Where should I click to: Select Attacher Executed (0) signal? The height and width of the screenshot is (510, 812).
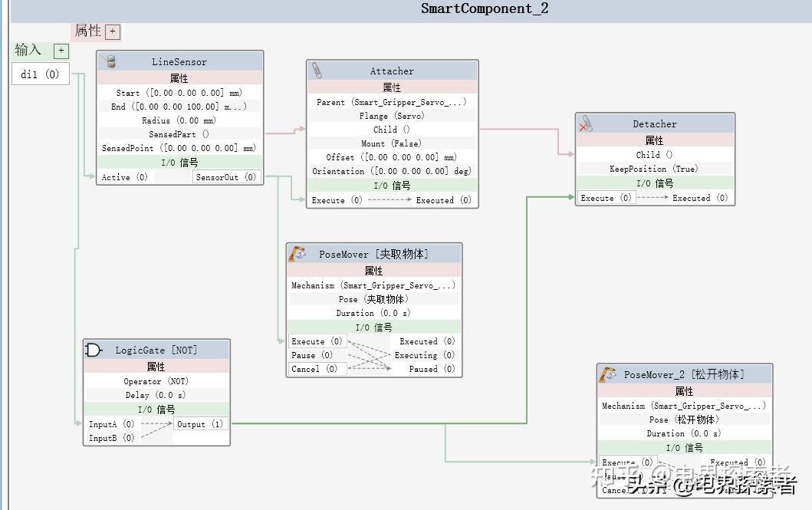(x=444, y=200)
